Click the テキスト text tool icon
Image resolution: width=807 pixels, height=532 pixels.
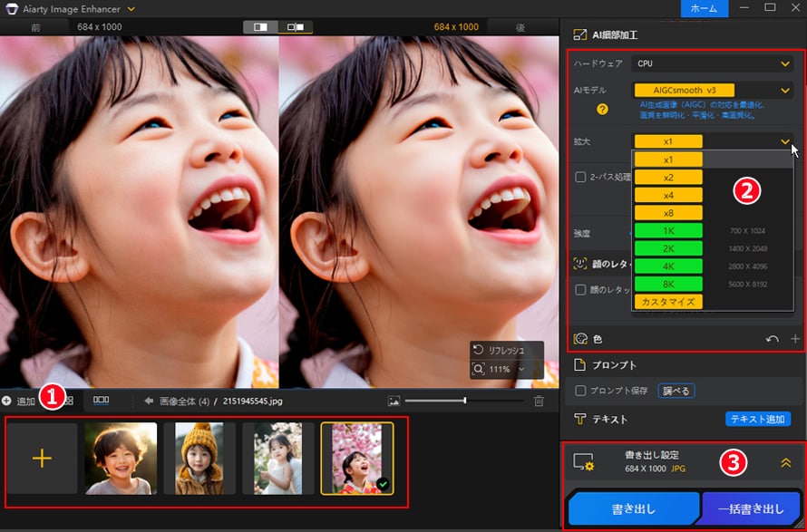(579, 419)
